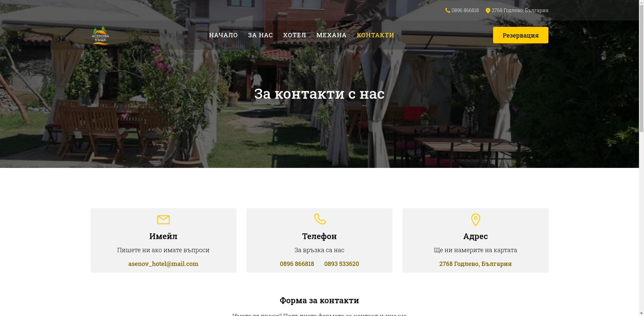This screenshot has height=316, width=644.
Task: Click the phone icon in top bar
Action: pos(447,10)
